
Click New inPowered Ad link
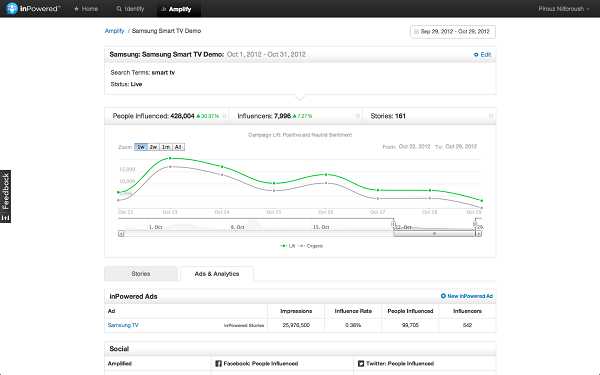[x=466, y=296]
